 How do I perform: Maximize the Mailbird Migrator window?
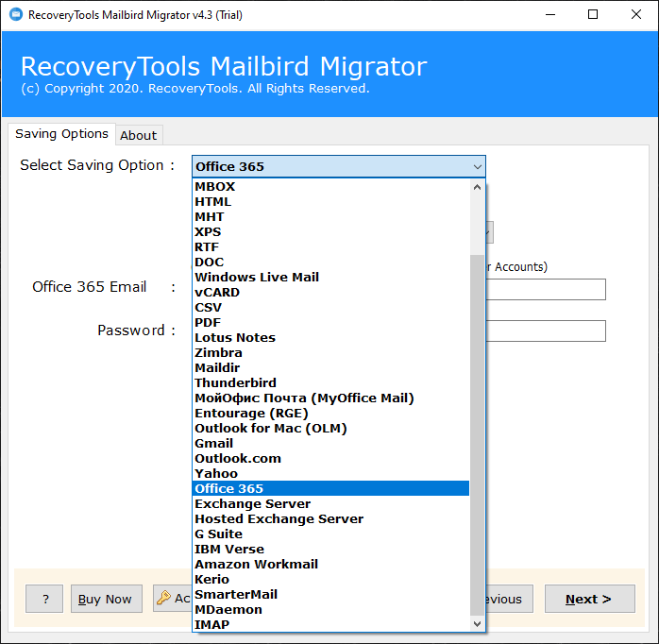tap(593, 15)
